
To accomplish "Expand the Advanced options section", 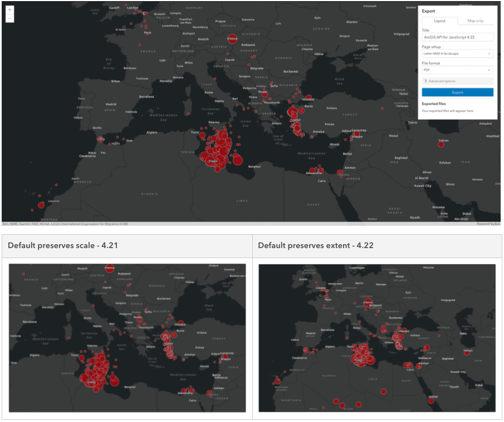I will click(457, 81).
